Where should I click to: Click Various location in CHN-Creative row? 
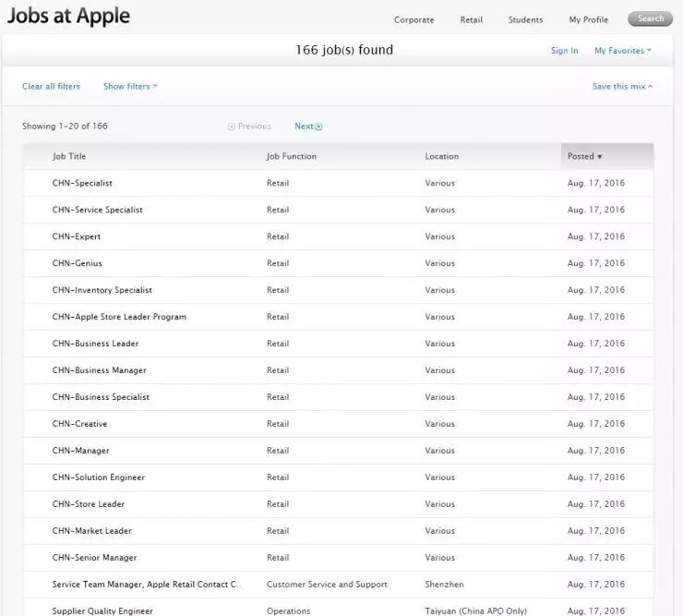(x=440, y=424)
